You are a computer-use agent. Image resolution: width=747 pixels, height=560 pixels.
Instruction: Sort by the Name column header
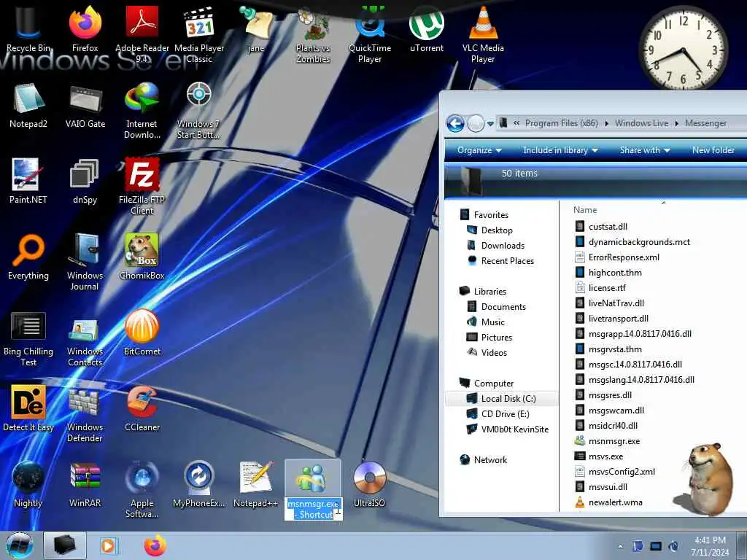[x=585, y=209]
